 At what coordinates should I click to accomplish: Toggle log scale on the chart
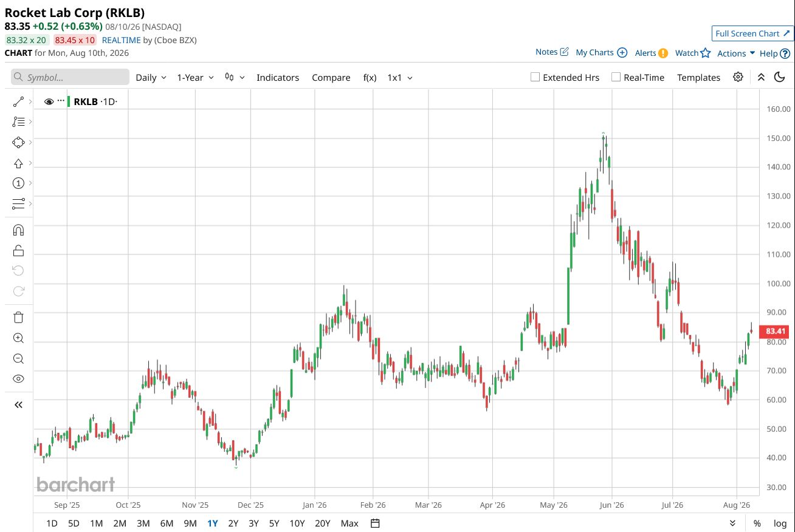780,523
